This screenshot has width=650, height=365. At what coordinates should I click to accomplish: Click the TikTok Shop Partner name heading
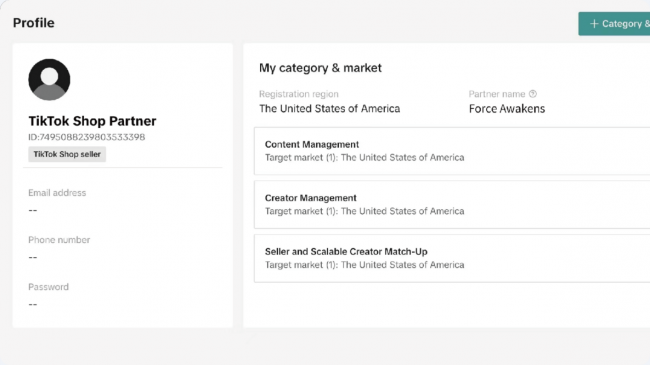point(92,121)
